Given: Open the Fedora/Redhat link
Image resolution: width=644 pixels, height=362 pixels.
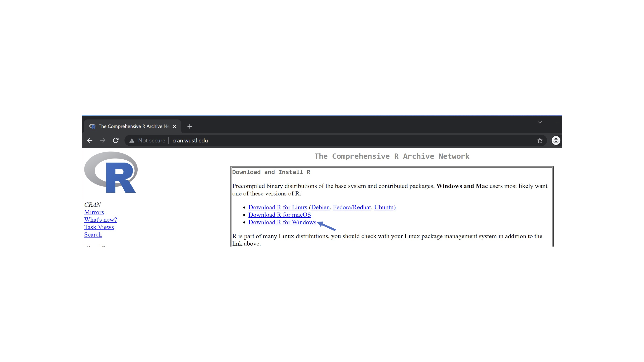Looking at the screenshot, I should [x=351, y=207].
